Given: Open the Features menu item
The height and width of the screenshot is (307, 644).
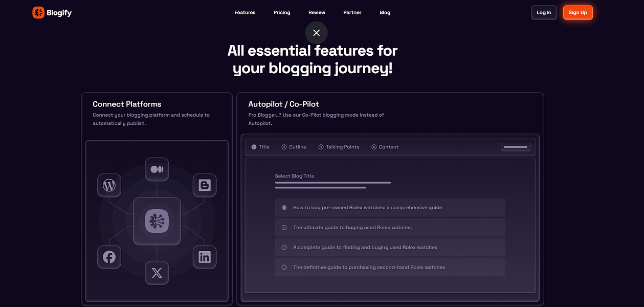Looking at the screenshot, I should (x=245, y=13).
